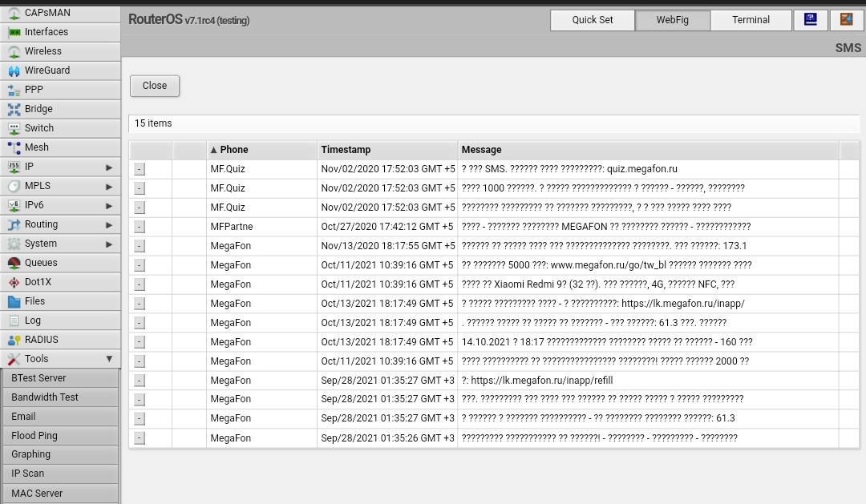Click the Files folder icon
This screenshot has height=504, width=866.
coord(14,301)
